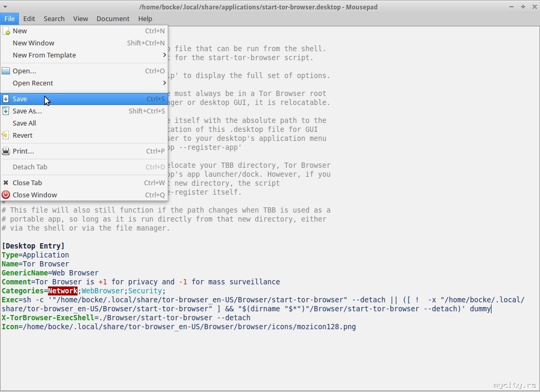
Task: Click the Icon= path line
Action: pos(178,327)
